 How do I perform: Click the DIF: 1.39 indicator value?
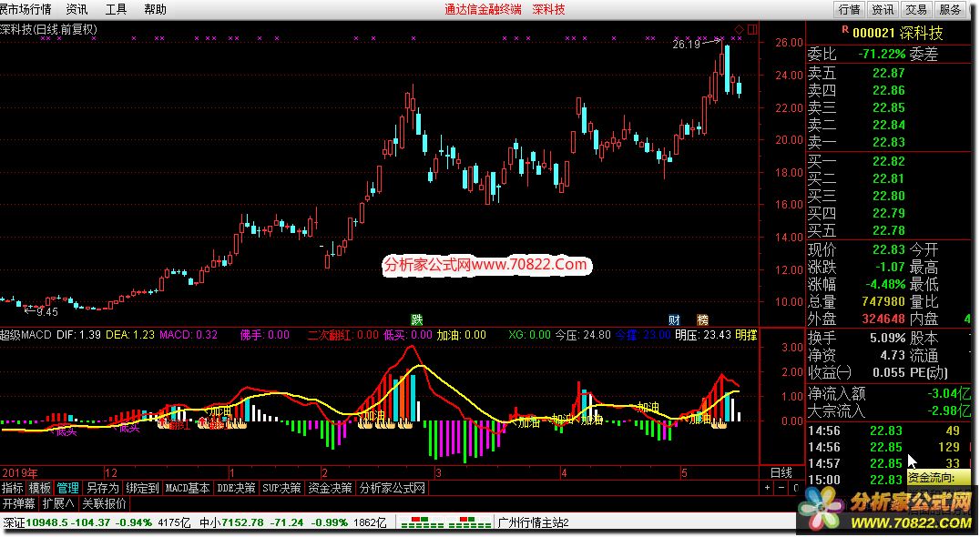point(78,335)
